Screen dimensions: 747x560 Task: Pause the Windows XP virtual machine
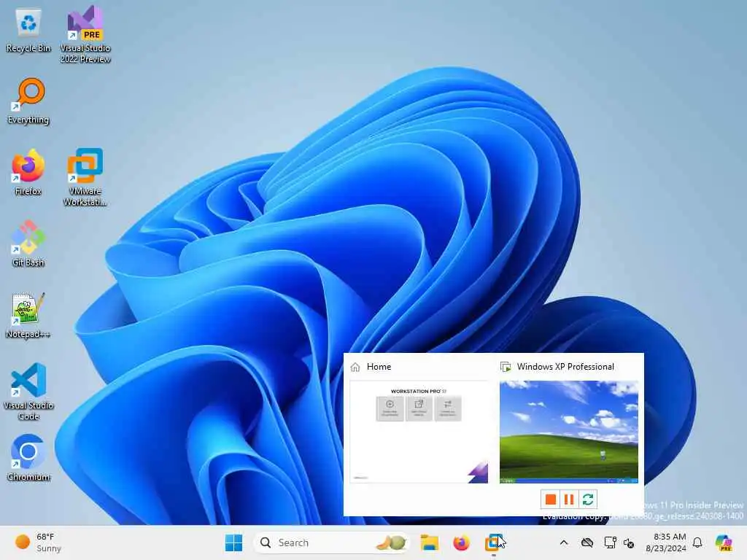pyautogui.click(x=569, y=499)
